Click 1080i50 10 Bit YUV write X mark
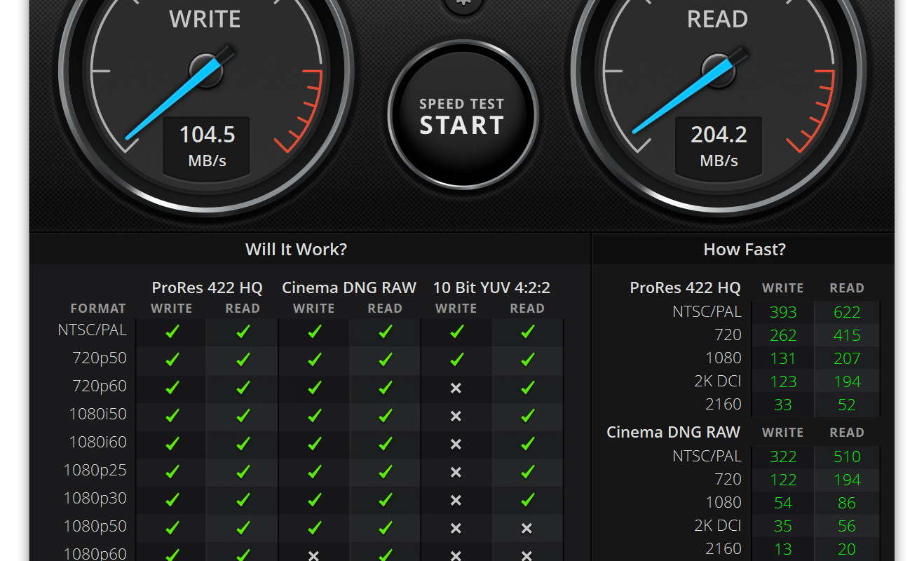Viewport: 924px width, 561px height. (456, 416)
